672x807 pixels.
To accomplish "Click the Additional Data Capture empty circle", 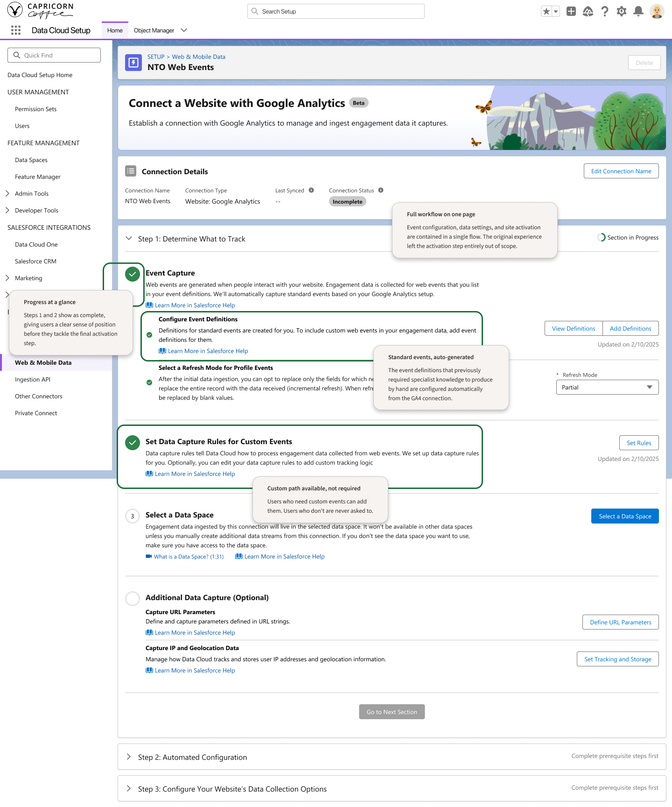I will [x=133, y=599].
